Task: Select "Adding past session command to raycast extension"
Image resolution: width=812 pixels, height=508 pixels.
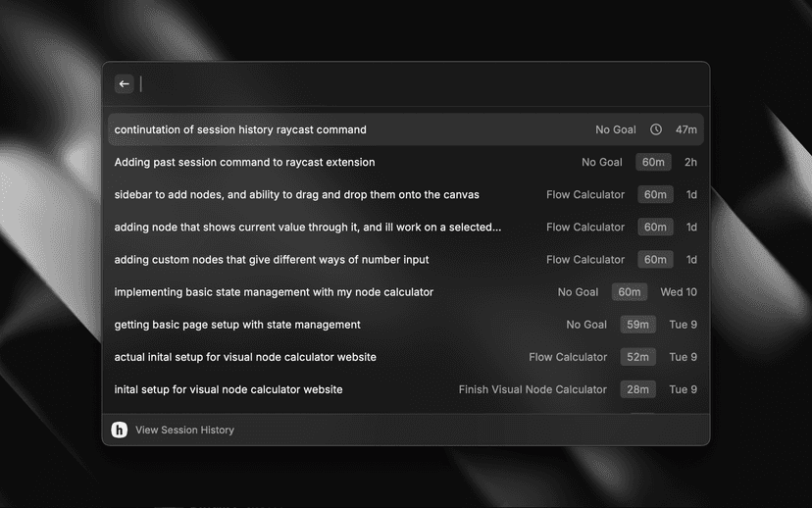Action: click(x=405, y=162)
